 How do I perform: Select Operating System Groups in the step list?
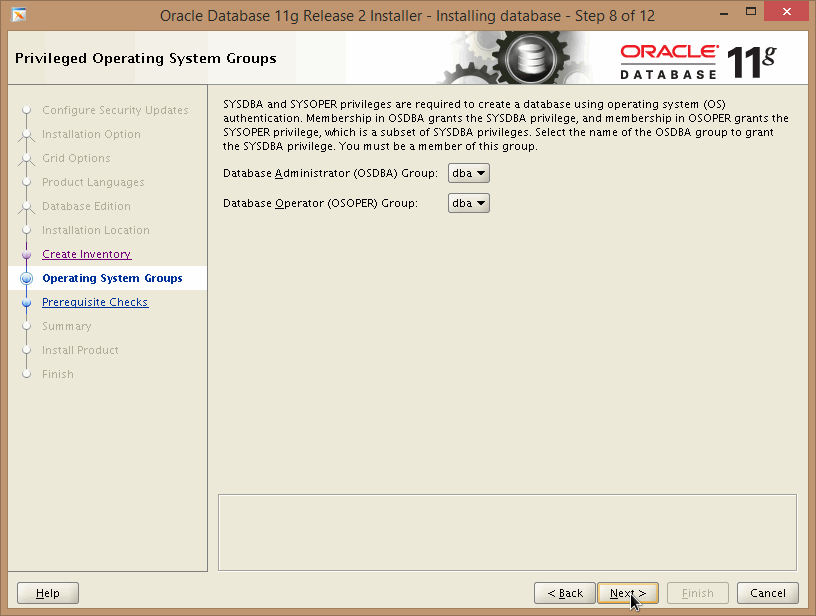[x=112, y=279]
